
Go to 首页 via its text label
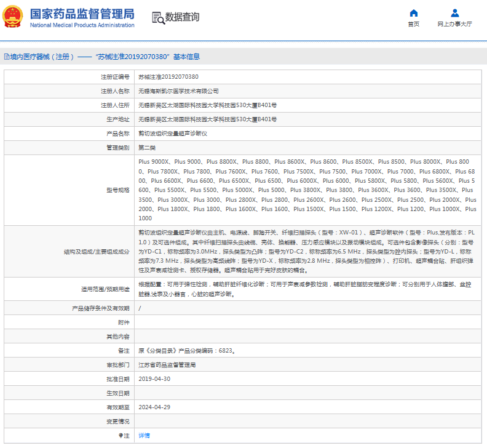point(413,24)
